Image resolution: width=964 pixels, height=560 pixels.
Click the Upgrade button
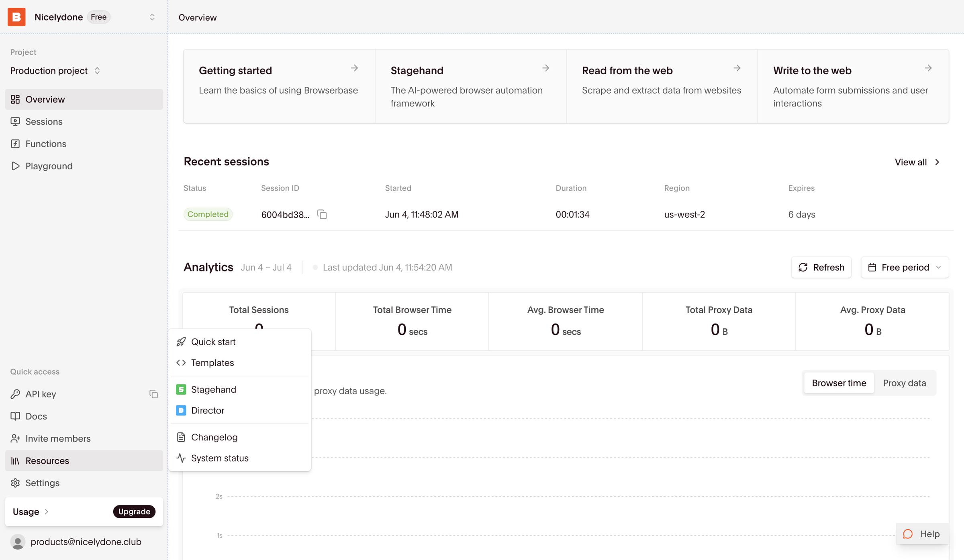click(x=134, y=511)
